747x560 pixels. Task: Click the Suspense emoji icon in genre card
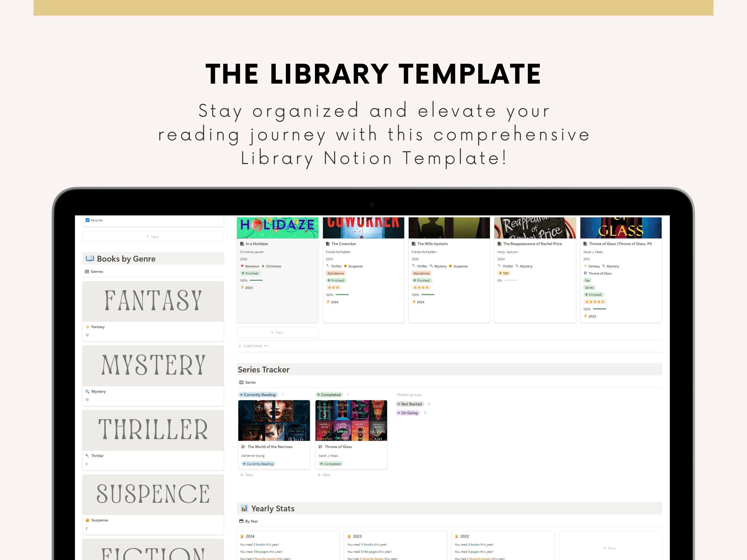click(x=87, y=520)
